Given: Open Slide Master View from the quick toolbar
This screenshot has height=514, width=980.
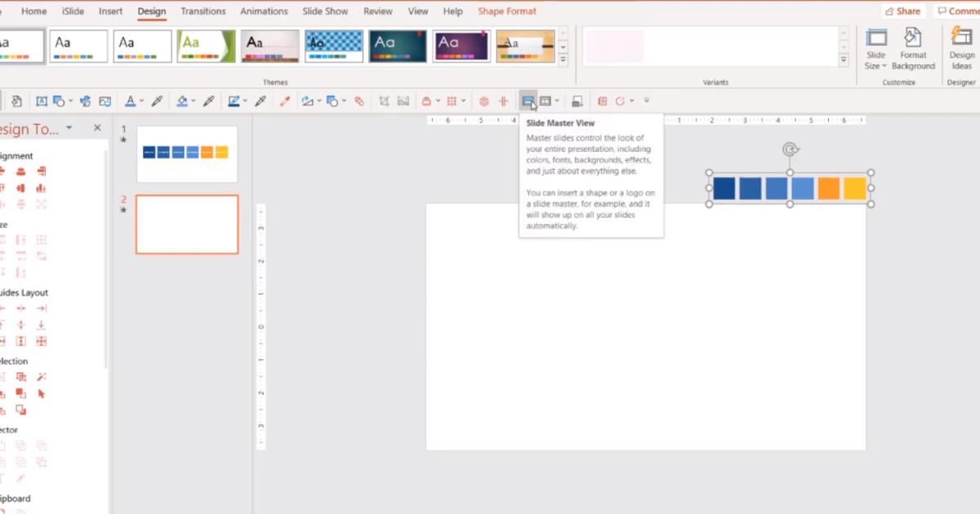Looking at the screenshot, I should coord(527,100).
